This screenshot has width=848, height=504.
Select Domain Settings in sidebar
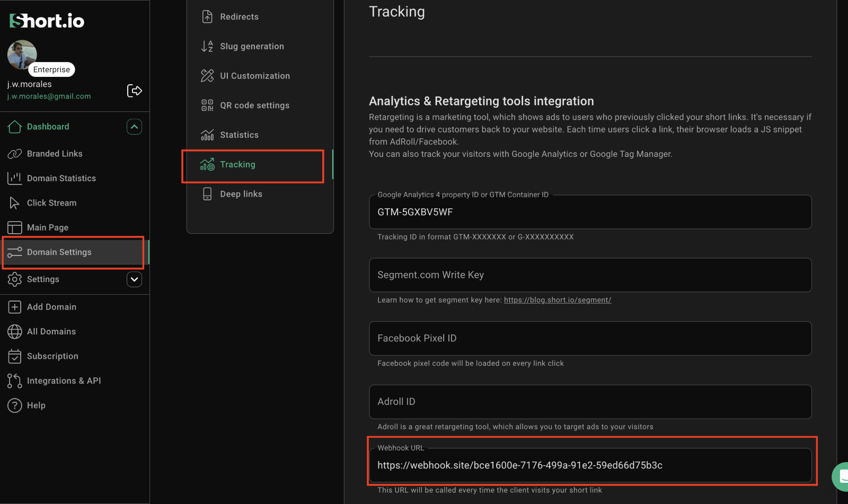[x=75, y=252]
